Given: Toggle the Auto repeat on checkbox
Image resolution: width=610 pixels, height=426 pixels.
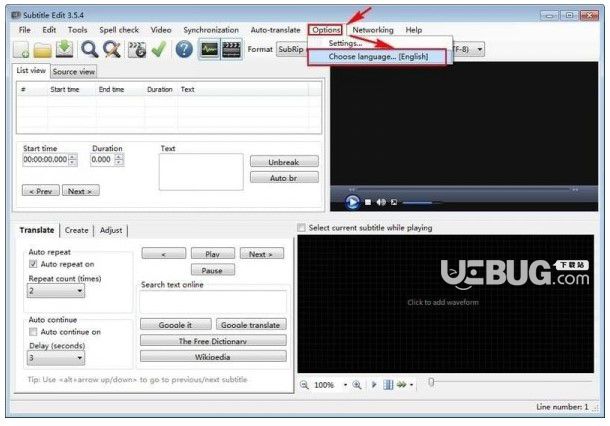Looking at the screenshot, I should (x=33, y=264).
